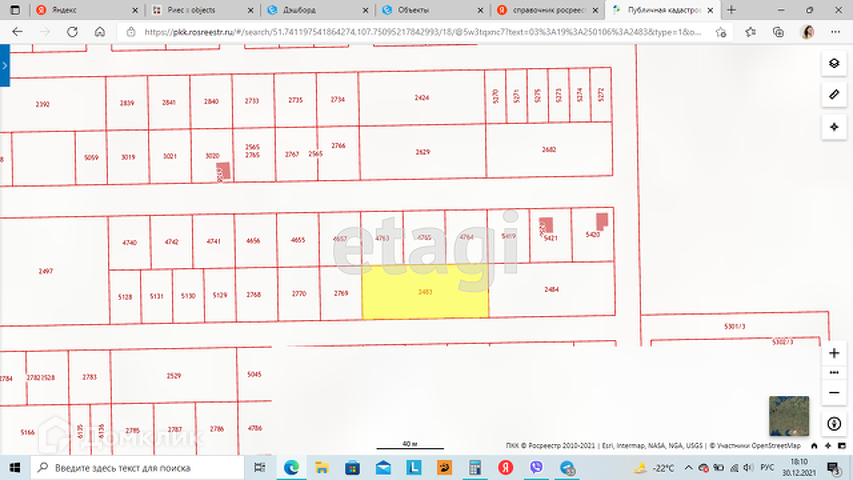Reload the page with refresh button

(72, 32)
